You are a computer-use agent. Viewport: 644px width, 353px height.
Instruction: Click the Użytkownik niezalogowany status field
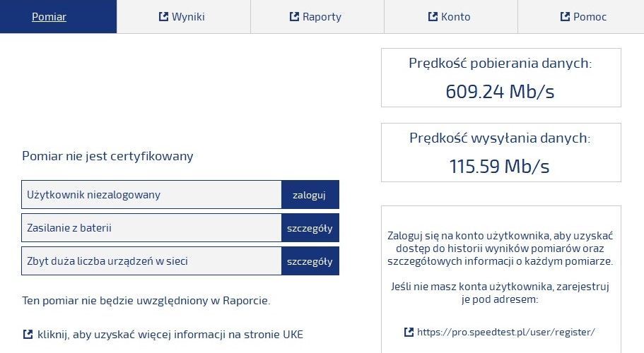point(151,195)
